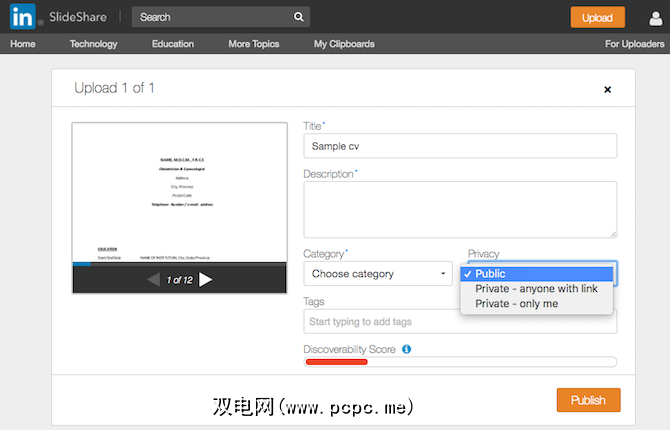Click the LinkedIn logo icon
Viewport: 670px width, 430px height.
[22, 17]
